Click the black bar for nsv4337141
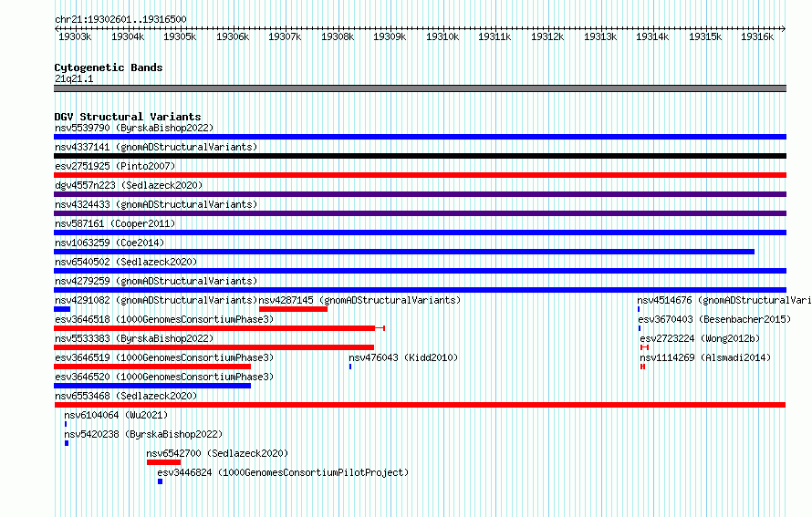 (x=420, y=156)
